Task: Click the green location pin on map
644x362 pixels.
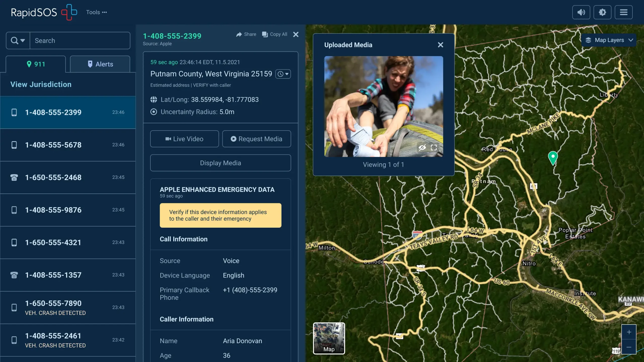Action: [553, 157]
